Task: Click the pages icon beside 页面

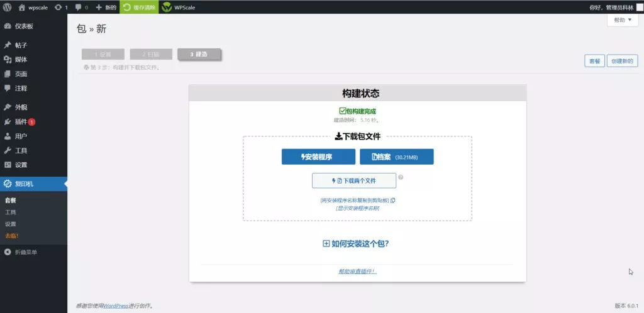Action: point(8,74)
